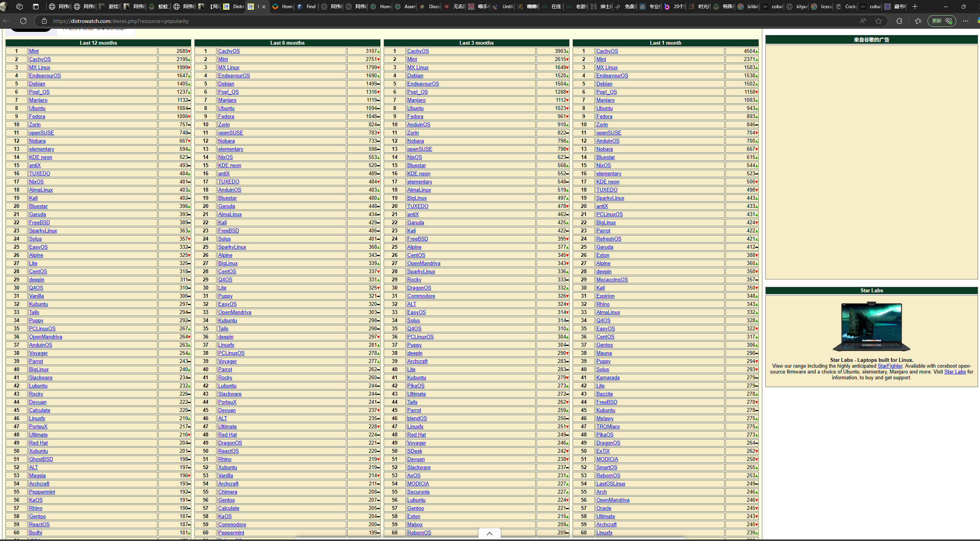Click the Last 12 months table header

[x=98, y=43]
